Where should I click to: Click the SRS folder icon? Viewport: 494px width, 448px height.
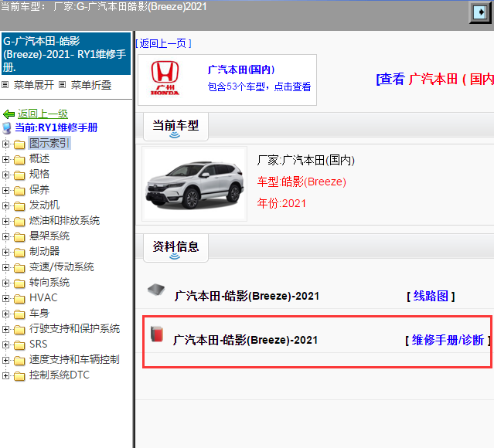pos(19,344)
